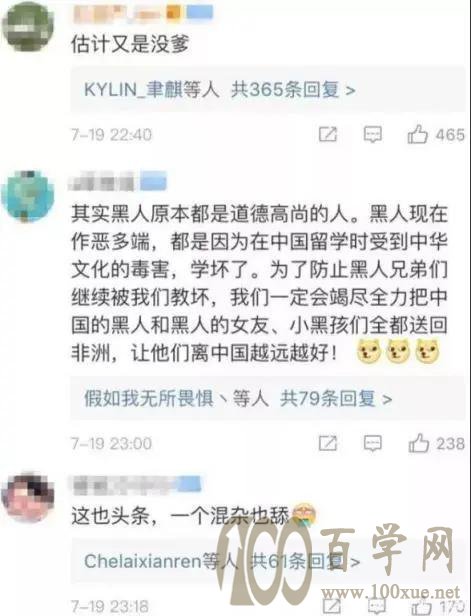Click share icon on the 23:00 comment
Screen dimensions: 471x616
coord(328,444)
